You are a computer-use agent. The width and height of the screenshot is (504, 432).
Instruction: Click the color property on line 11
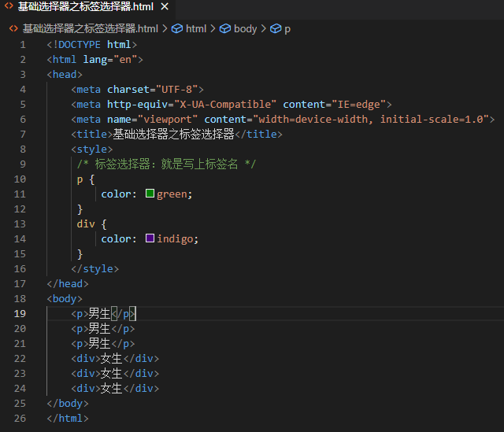(x=116, y=194)
